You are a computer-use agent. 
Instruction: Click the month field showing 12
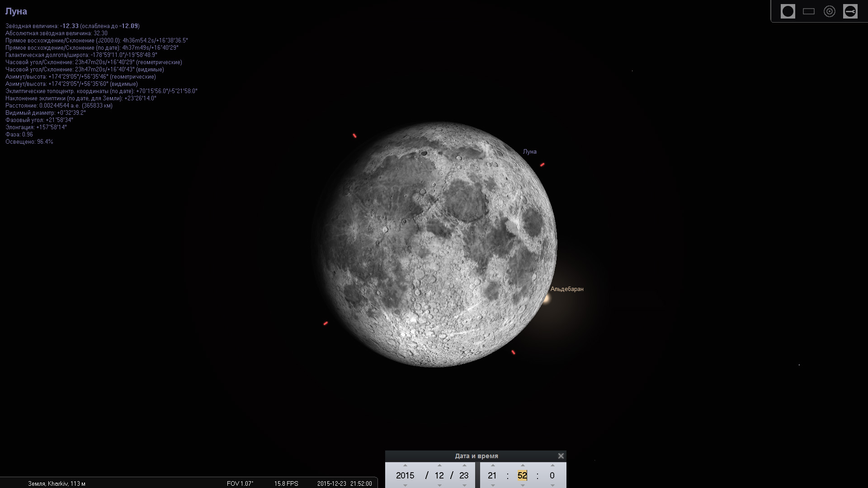[x=439, y=475]
